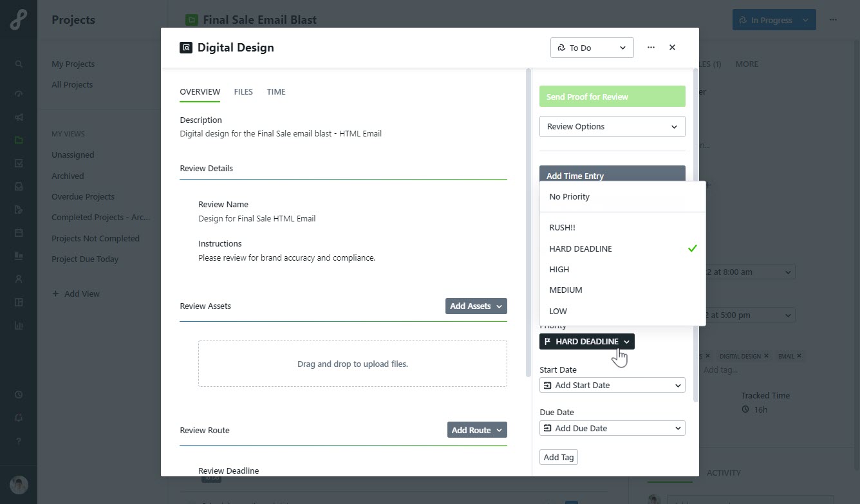Click the calendar icon in the sidebar
860x504 pixels.
(19, 232)
